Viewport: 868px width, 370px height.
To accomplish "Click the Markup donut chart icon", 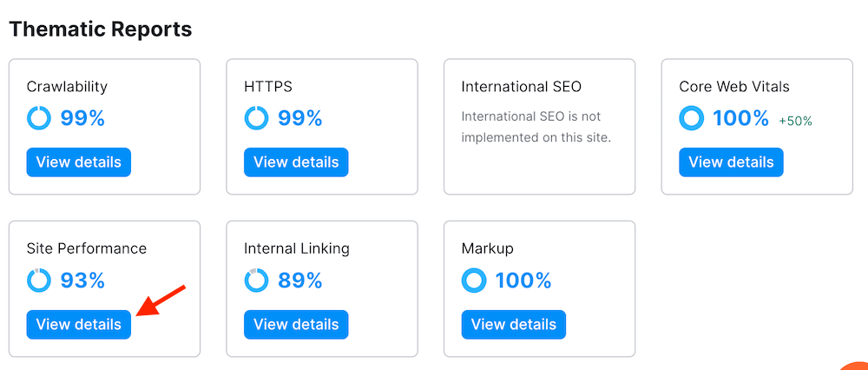I will [x=474, y=281].
